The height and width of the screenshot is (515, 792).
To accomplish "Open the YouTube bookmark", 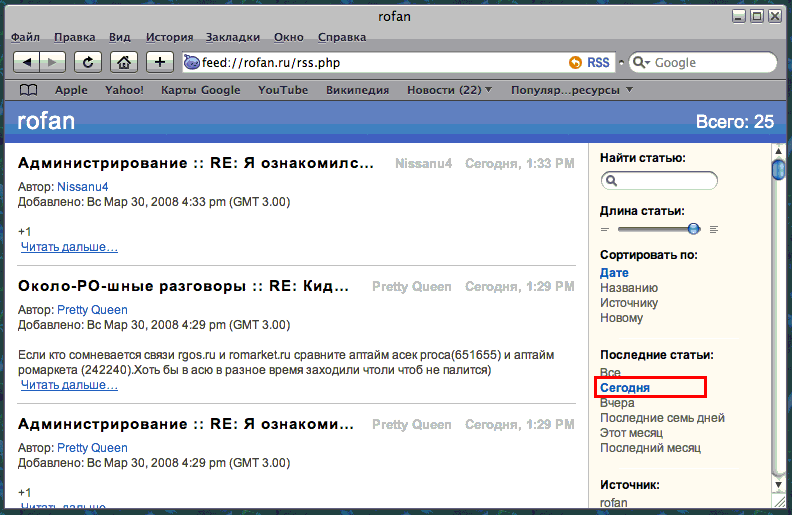I will 283,90.
